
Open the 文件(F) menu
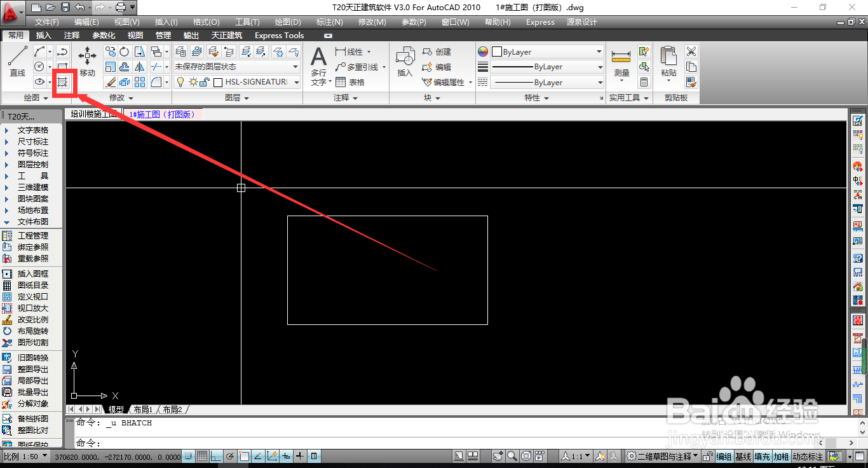(x=47, y=22)
